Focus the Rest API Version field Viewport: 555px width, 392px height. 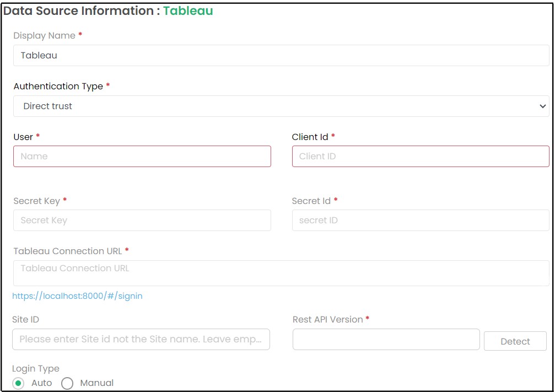tap(386, 340)
